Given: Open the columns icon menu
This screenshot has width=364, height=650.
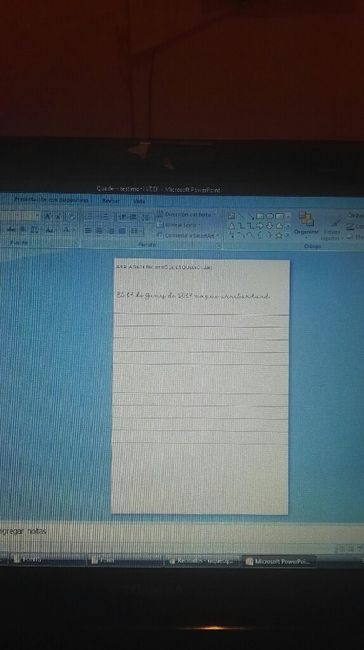Looking at the screenshot, I should coord(136,231).
